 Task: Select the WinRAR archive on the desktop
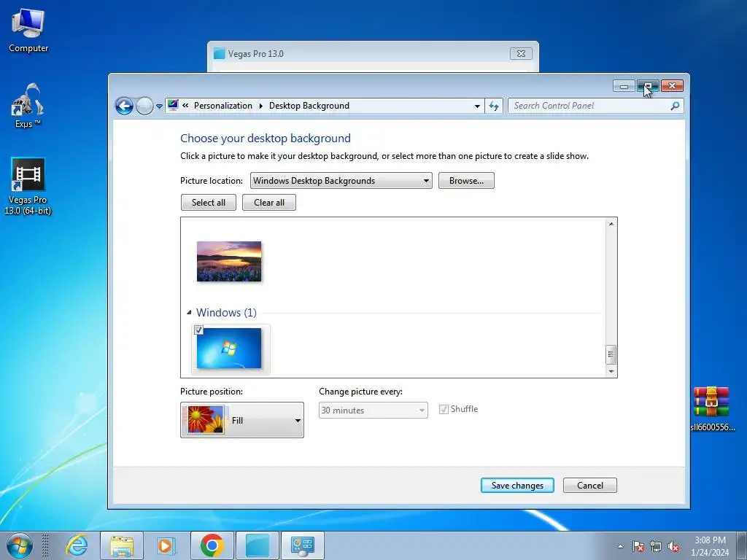click(711, 408)
